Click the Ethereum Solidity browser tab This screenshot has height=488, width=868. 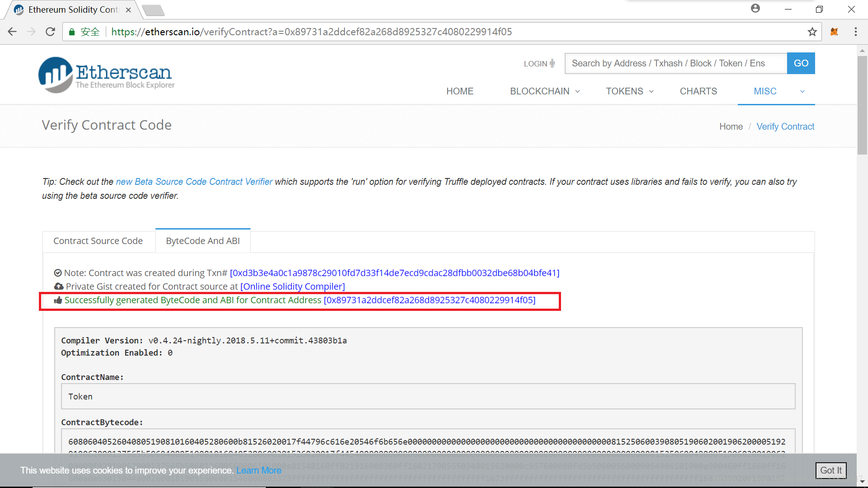[73, 10]
